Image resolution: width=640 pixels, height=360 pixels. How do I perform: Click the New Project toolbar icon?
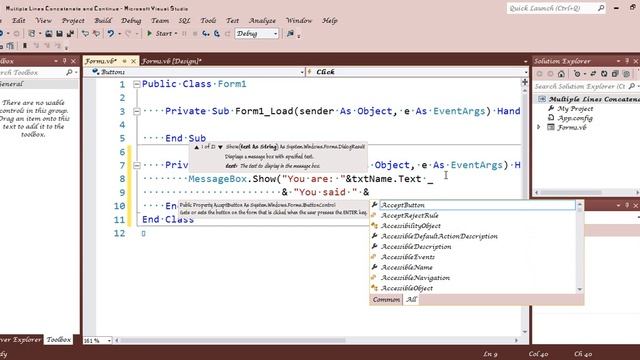point(31,33)
